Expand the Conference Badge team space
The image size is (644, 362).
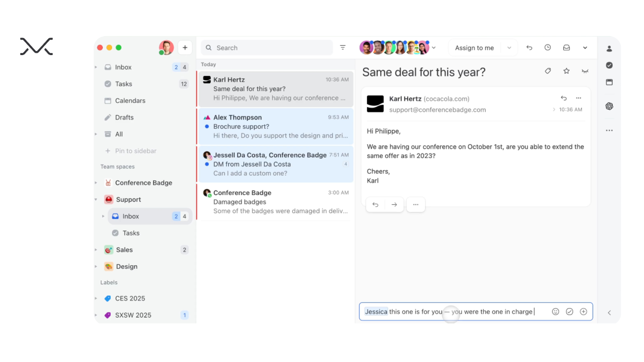(x=96, y=183)
